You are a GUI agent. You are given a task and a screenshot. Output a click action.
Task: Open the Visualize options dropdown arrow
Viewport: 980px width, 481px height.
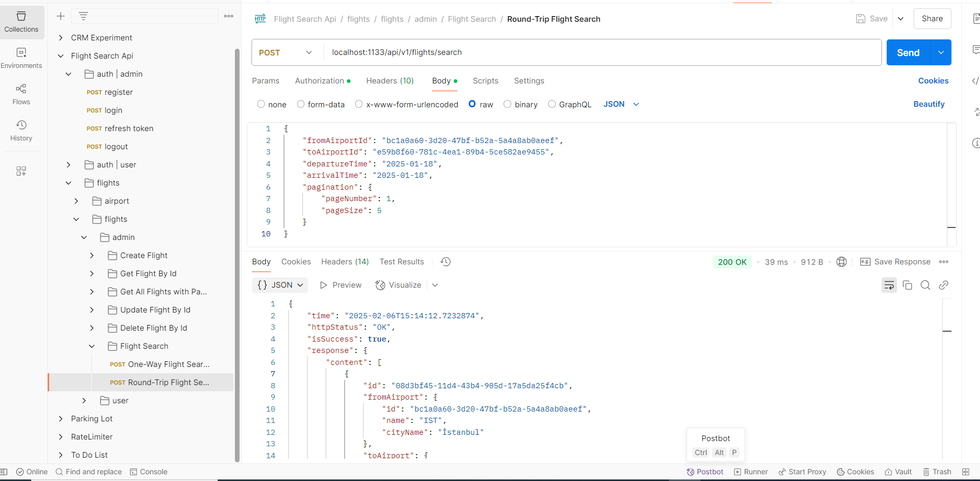tap(435, 285)
